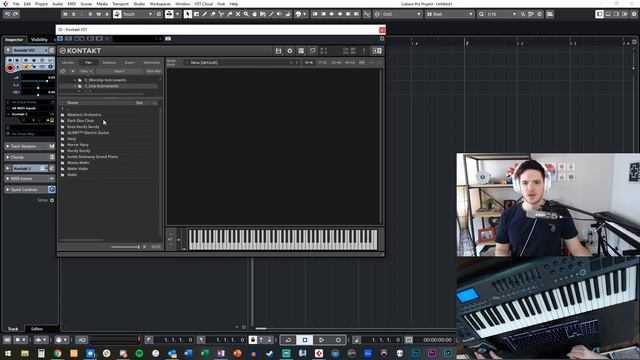Click the Redo arrow in Cubase toolbar

16,14
